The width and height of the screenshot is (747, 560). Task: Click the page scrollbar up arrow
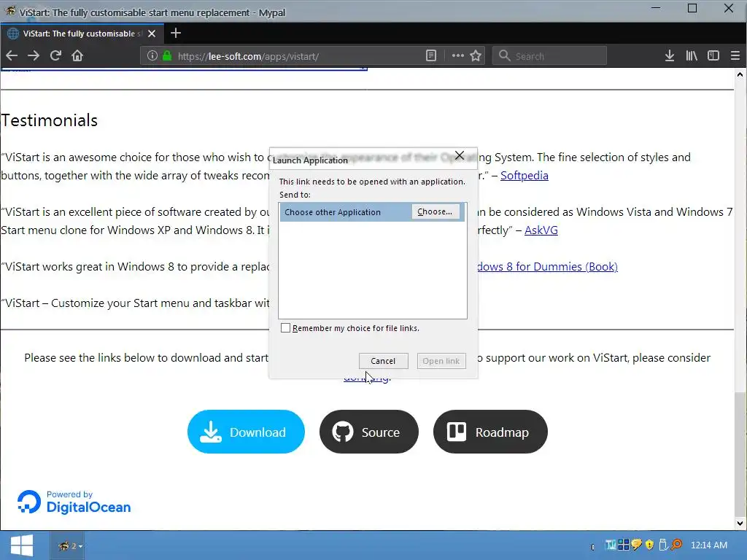(x=740, y=74)
